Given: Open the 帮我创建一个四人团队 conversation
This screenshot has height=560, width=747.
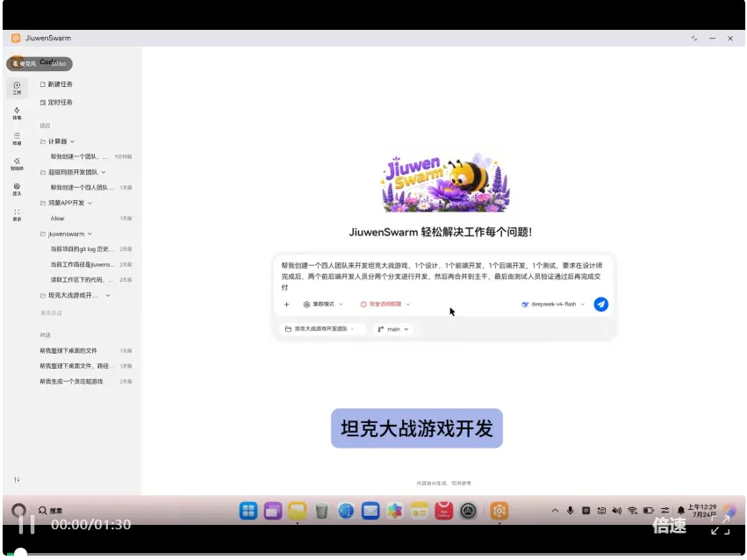Looking at the screenshot, I should pos(90,188).
